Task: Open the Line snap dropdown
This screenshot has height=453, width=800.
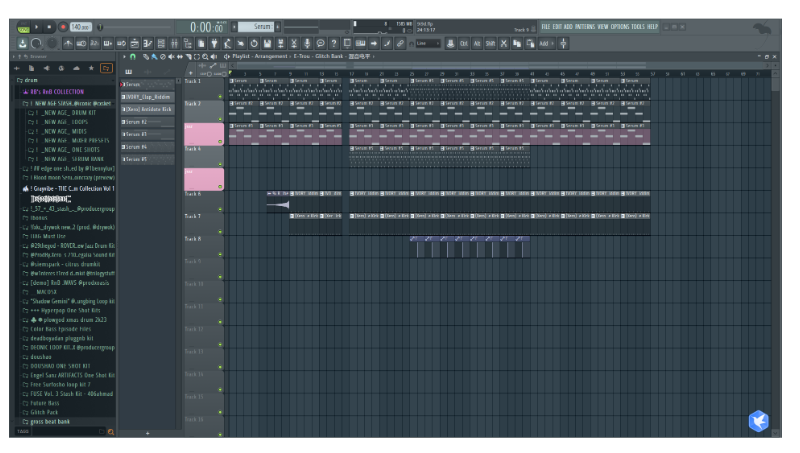Action: click(x=428, y=44)
